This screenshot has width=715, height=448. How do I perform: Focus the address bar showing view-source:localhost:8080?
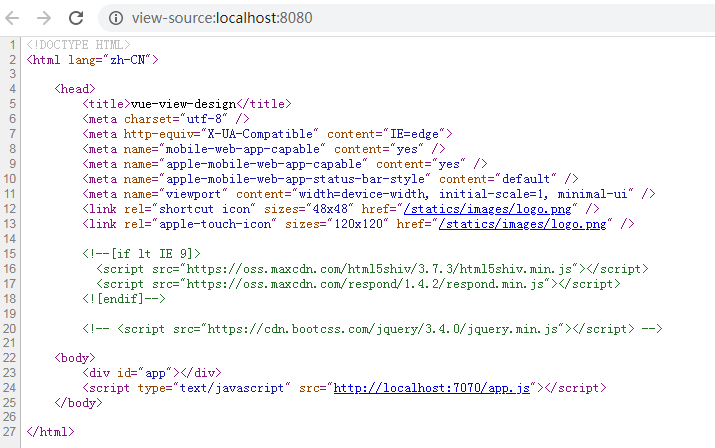[x=406, y=18]
